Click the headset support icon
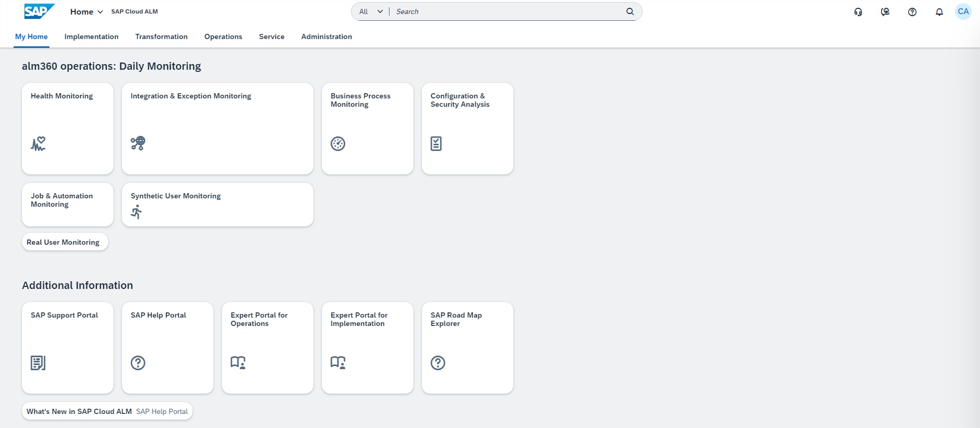Image resolution: width=980 pixels, height=428 pixels. tap(858, 12)
